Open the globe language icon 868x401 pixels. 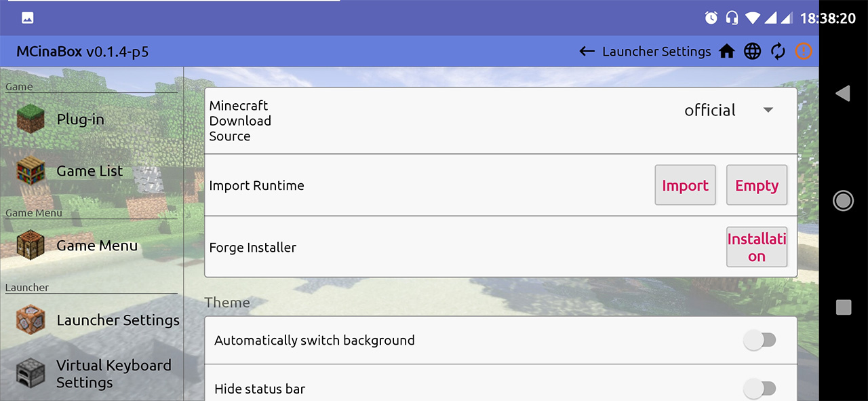pyautogui.click(x=753, y=52)
